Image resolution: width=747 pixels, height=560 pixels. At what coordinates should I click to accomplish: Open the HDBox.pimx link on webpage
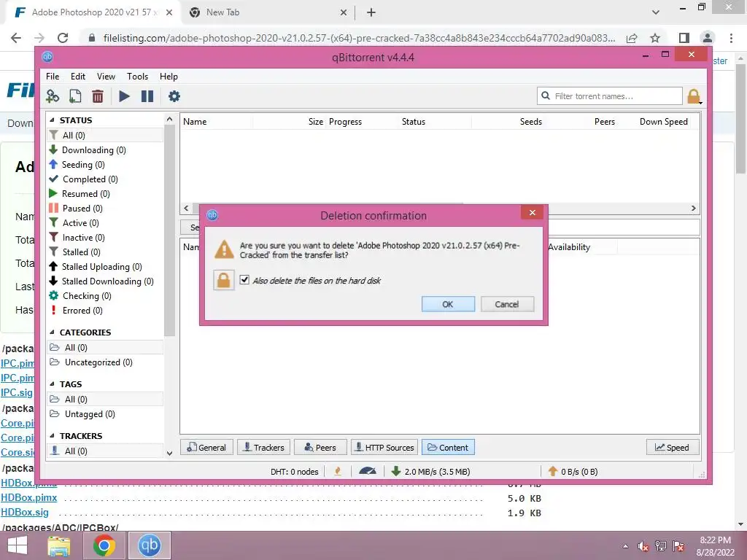click(x=28, y=497)
